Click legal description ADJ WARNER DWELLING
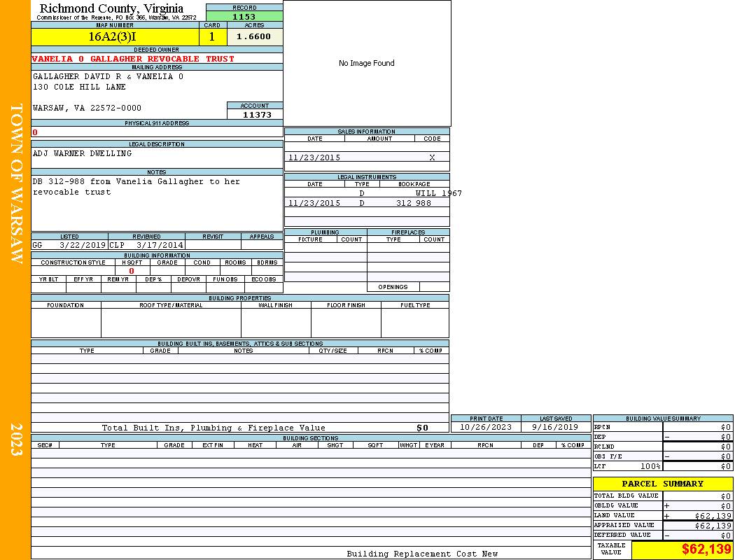This screenshot has width=735, height=560. (x=83, y=154)
